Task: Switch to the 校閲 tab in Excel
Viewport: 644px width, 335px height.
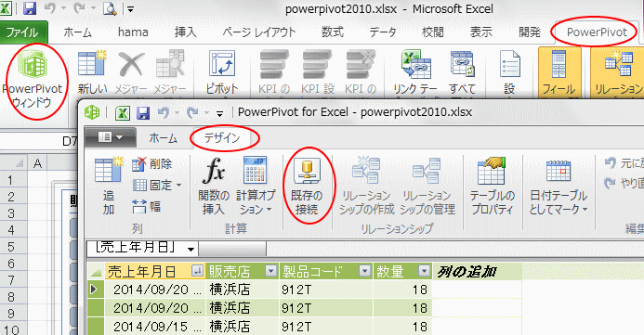Action: (432, 32)
